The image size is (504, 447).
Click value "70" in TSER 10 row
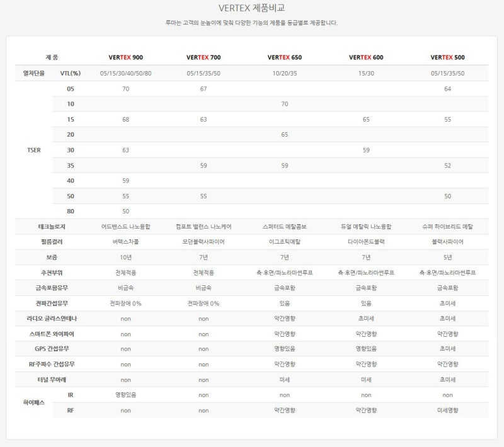285,104
